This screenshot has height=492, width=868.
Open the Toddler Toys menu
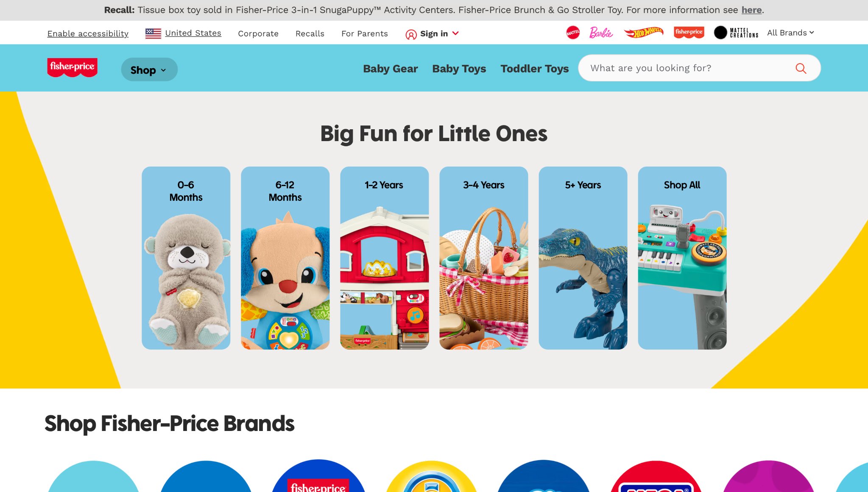(x=534, y=69)
